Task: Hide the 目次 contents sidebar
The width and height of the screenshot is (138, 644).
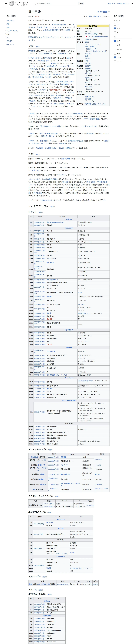Action: click(14, 16)
